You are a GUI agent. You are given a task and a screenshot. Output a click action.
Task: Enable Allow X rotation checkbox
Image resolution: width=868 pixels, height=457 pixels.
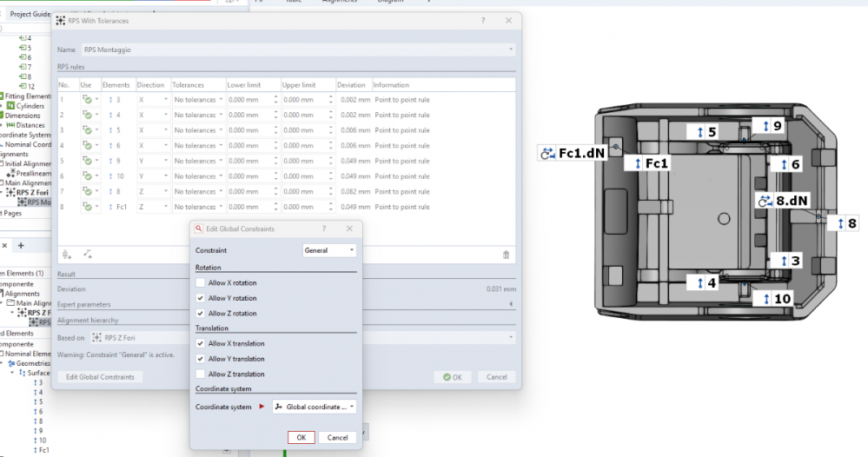202,283
